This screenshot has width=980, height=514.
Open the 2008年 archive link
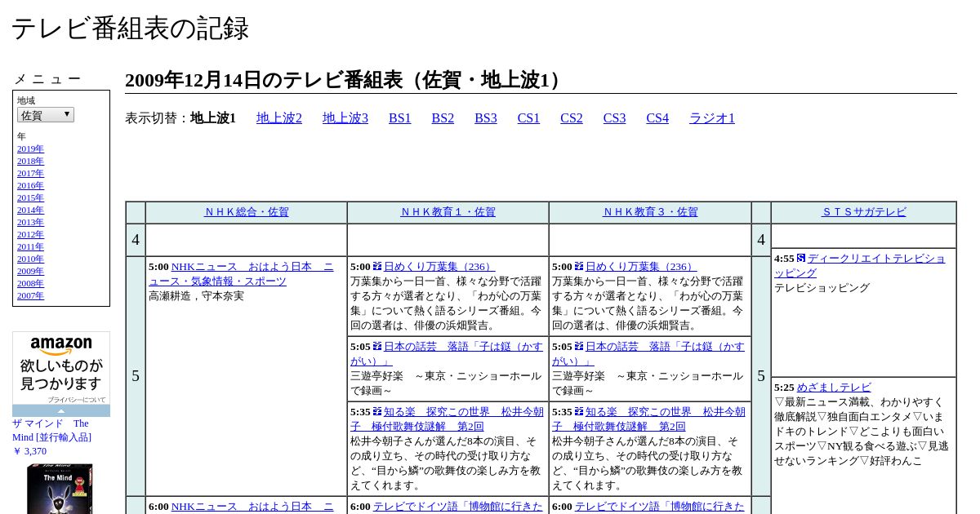click(30, 284)
